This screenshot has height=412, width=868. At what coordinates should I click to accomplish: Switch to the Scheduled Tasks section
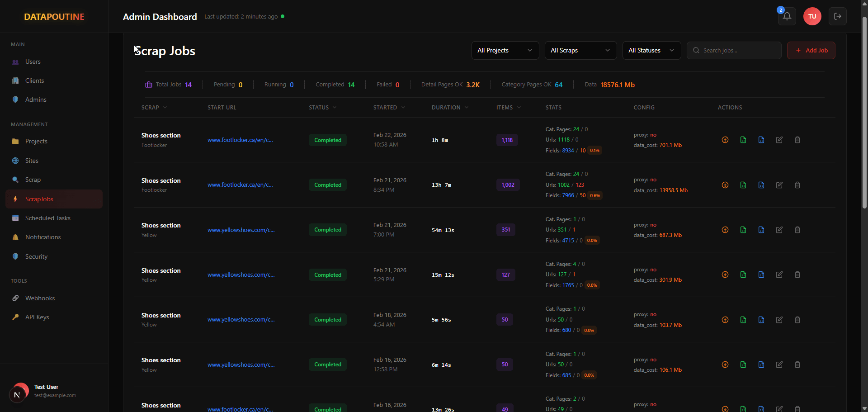tap(47, 218)
